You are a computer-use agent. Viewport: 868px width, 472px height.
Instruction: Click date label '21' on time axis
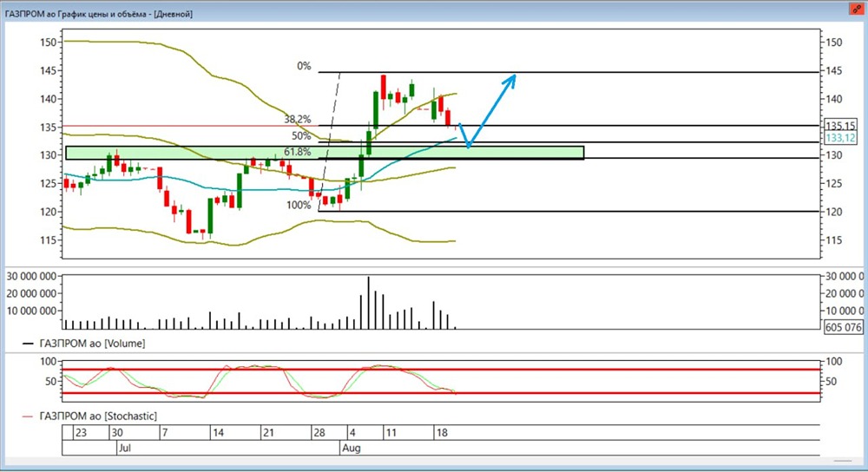coord(268,433)
